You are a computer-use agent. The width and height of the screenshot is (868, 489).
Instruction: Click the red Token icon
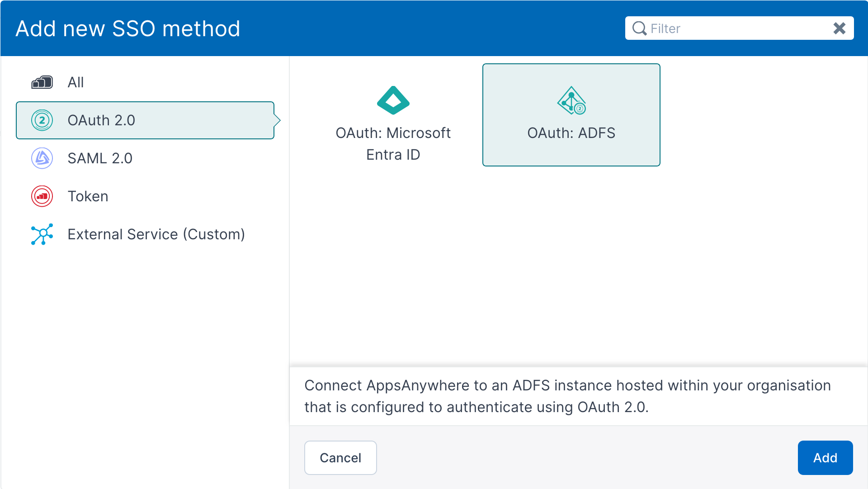42,196
